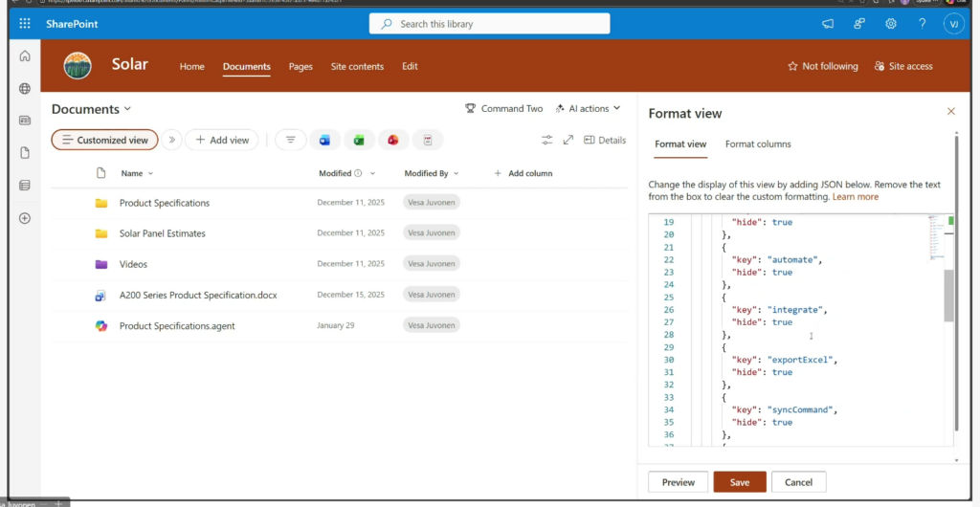
Task: Click the PowerPoint icon in the command bar
Action: coord(392,141)
